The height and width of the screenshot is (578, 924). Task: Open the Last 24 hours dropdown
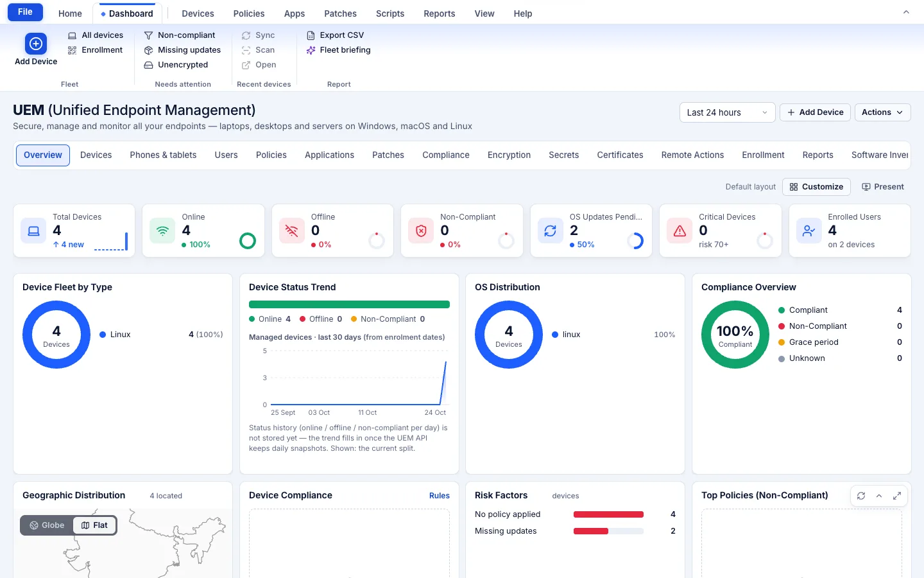click(727, 112)
